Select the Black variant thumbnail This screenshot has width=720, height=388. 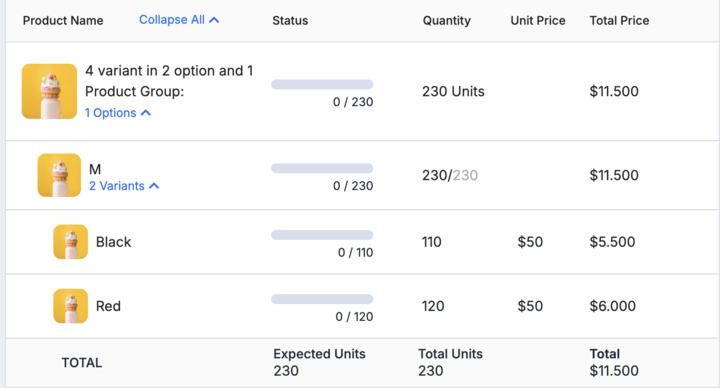(x=70, y=242)
